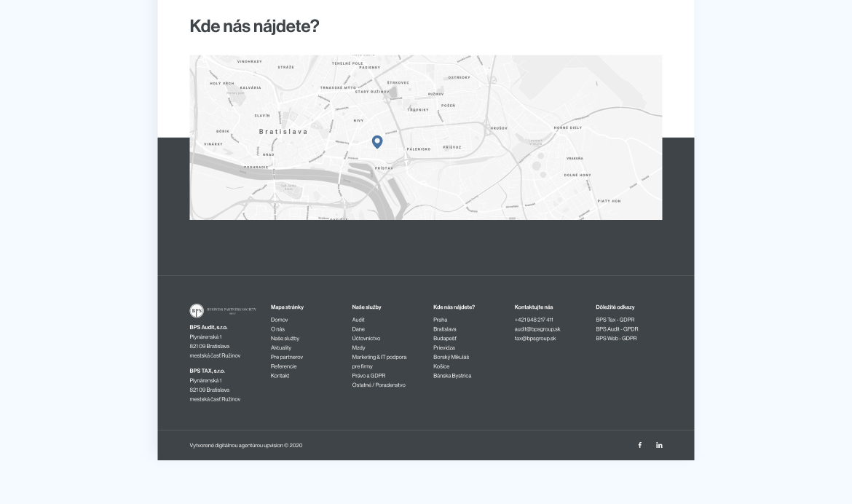
Task: Open the Facebook icon in footer
Action: click(640, 445)
